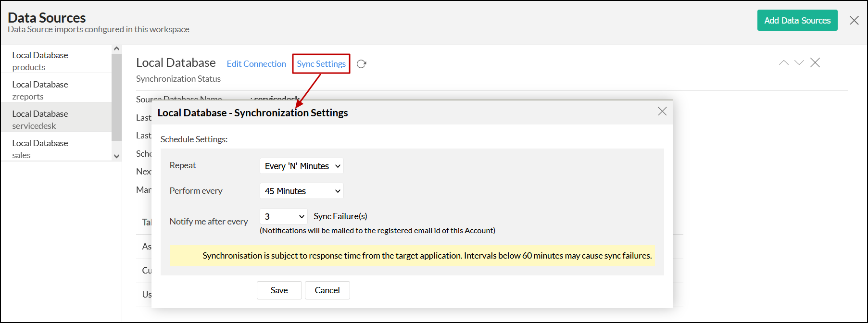Save the synchronization settings

point(279,290)
